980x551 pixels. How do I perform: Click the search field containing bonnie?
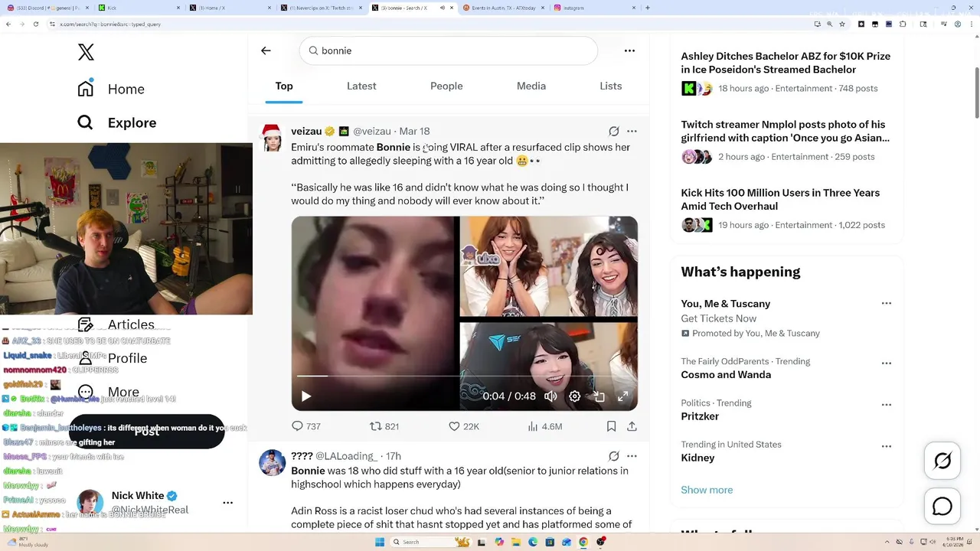point(449,51)
